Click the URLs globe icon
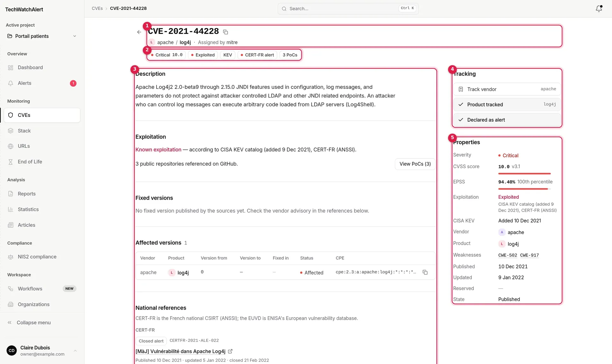This screenshot has width=612, height=364. pos(11,146)
